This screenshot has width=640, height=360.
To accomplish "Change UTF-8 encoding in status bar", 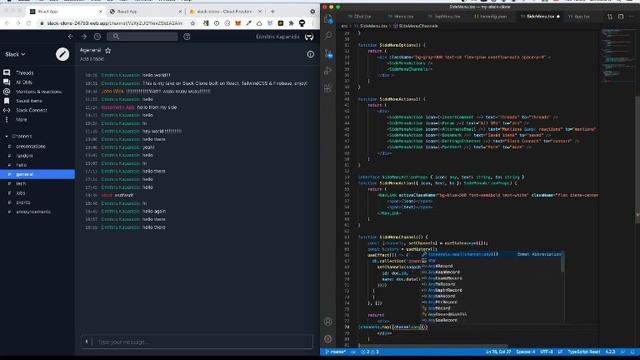I will click(x=546, y=352).
